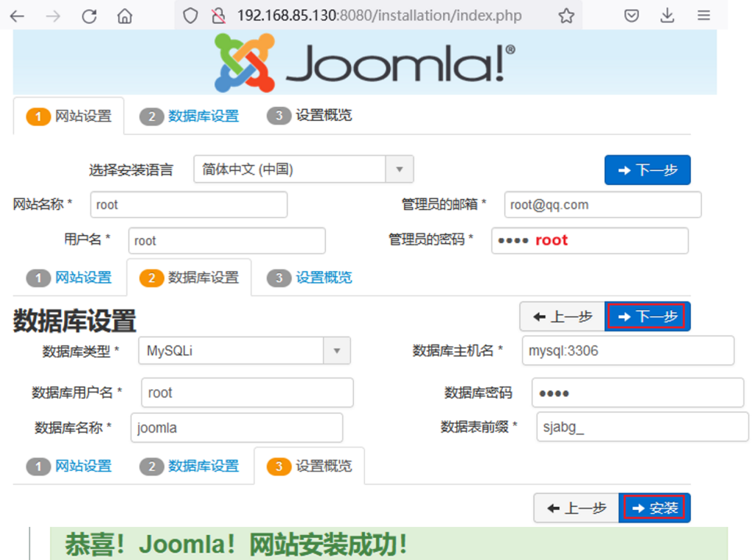Open 数据库设置 tab in the bottom row
Screen dimensions: 755x560
[189, 466]
